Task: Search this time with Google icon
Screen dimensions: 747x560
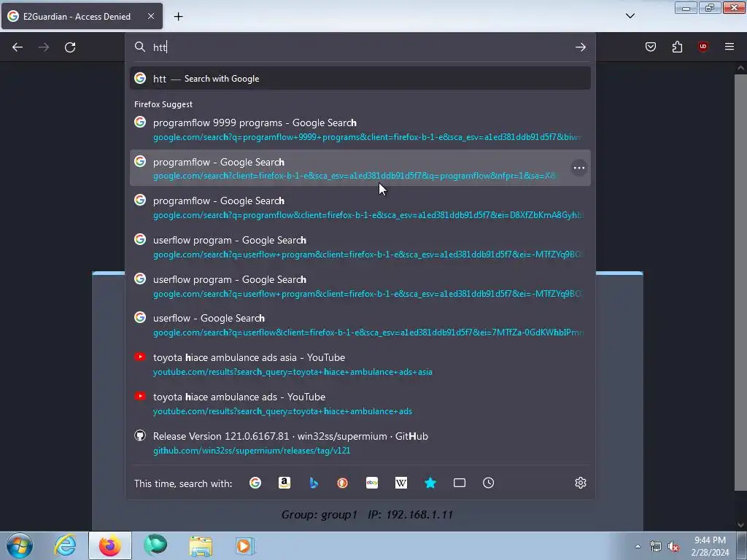Action: tap(255, 483)
